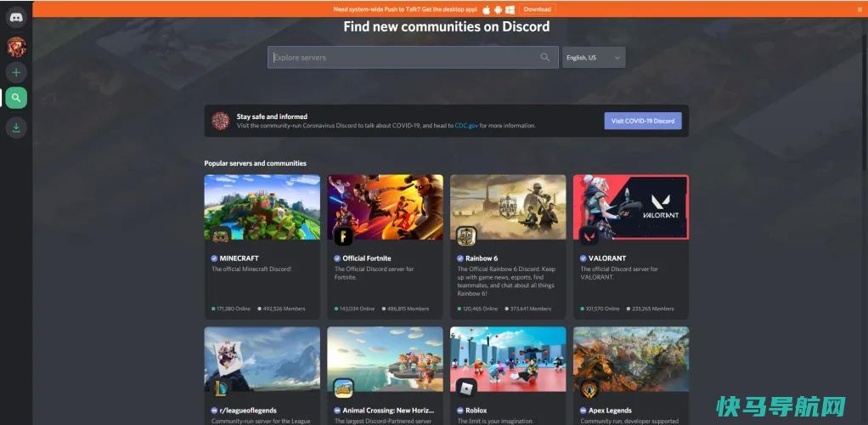868x425 pixels.
Task: Click 'The official Minecraft Discord!' description
Action: [251, 269]
